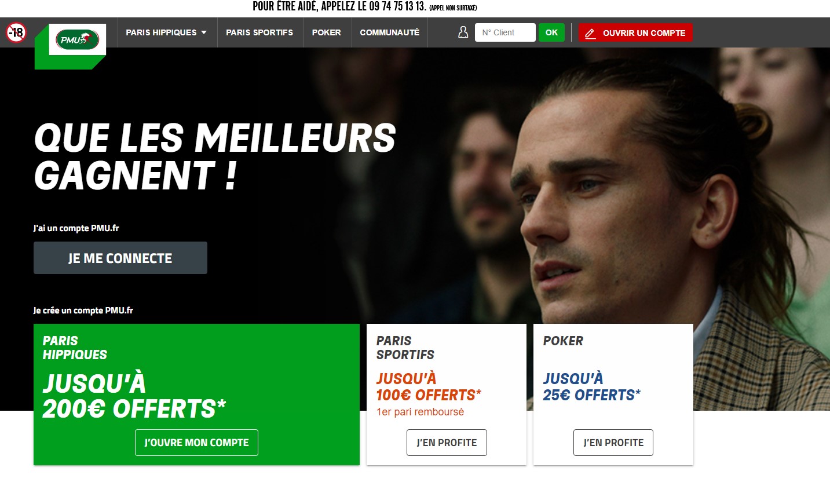Viewport: 830px width, 504px height.
Task: Click the PMU logo in header
Action: [78, 39]
